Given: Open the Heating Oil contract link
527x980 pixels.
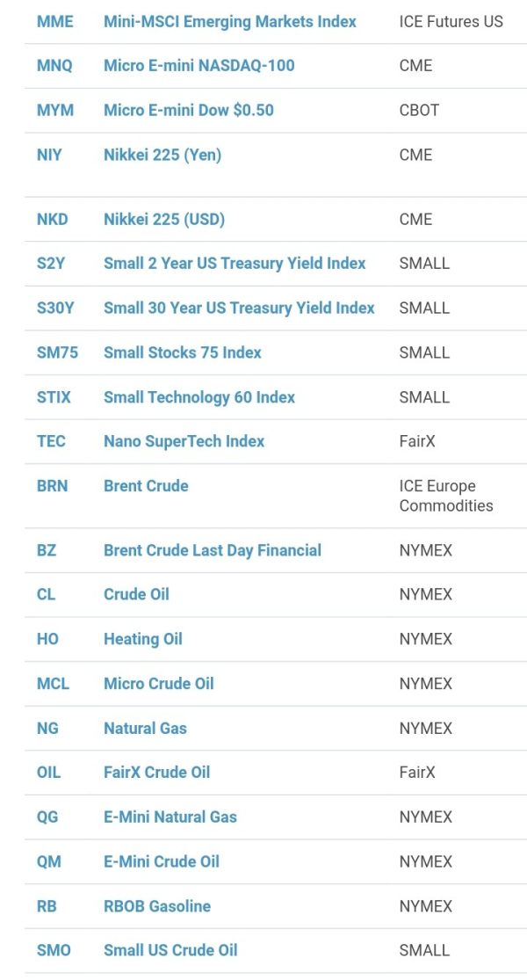Looking at the screenshot, I should [x=143, y=639].
